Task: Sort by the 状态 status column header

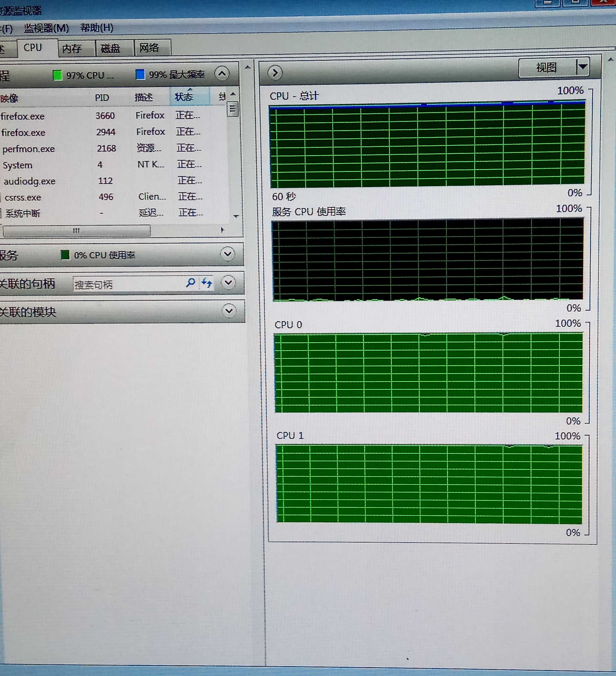Action: [184, 97]
